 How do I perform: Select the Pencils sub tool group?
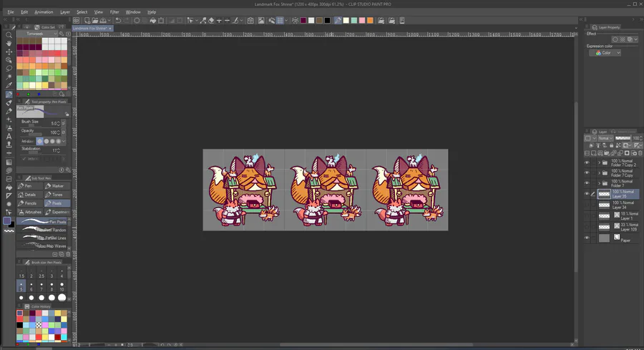coord(29,203)
